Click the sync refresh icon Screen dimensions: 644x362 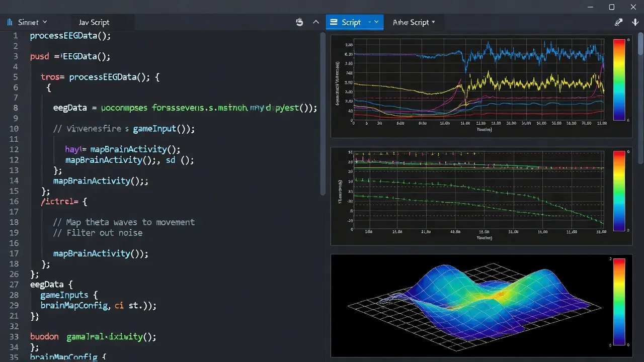pyautogui.click(x=300, y=22)
